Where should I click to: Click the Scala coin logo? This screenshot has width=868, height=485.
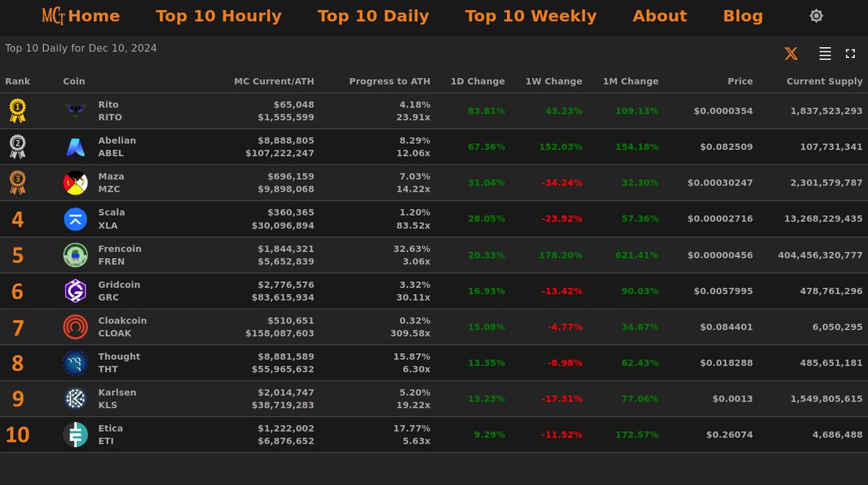[75, 219]
